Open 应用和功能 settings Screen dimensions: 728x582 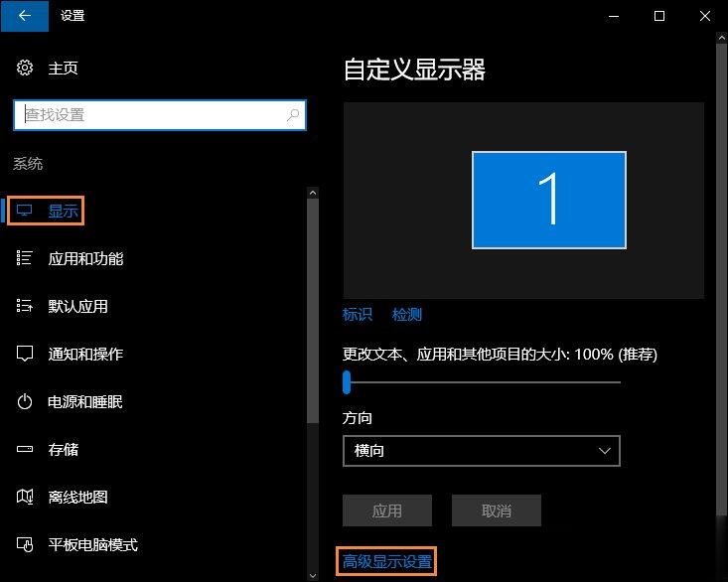point(85,258)
